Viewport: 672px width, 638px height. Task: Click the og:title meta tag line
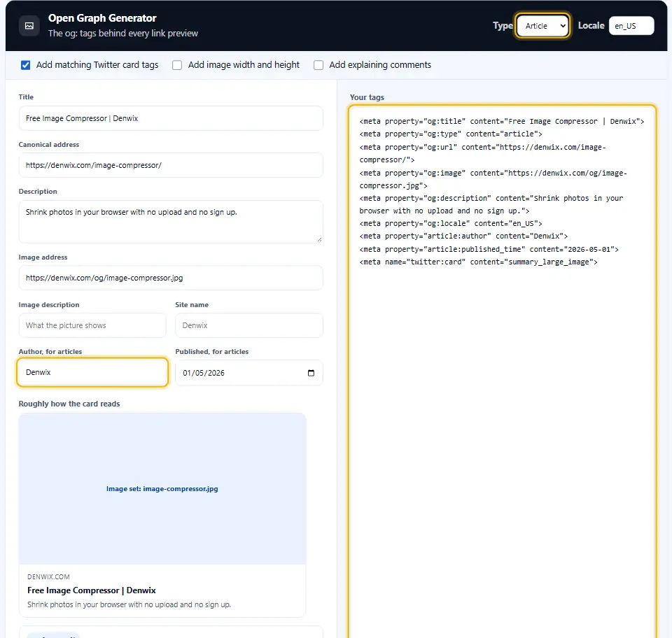502,121
